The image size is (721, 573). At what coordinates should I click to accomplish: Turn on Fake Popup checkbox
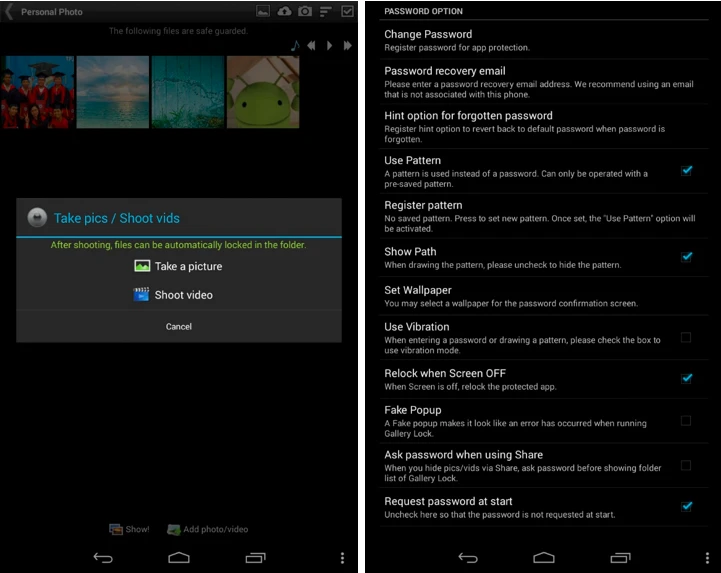click(686, 421)
